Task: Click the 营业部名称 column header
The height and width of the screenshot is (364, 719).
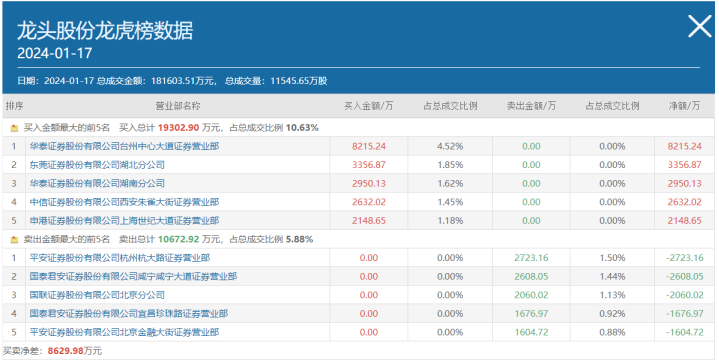Action: [x=178, y=106]
